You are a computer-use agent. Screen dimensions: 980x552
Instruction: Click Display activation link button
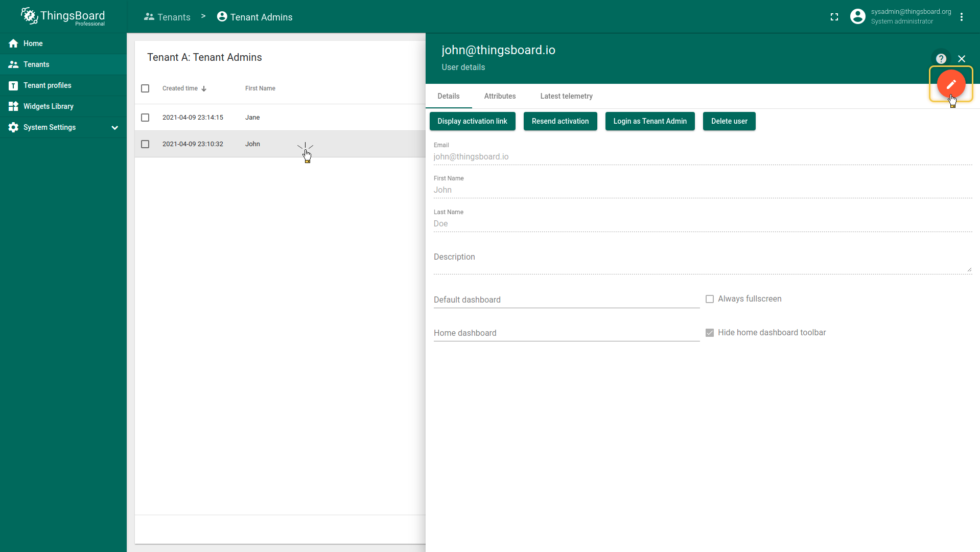point(472,121)
